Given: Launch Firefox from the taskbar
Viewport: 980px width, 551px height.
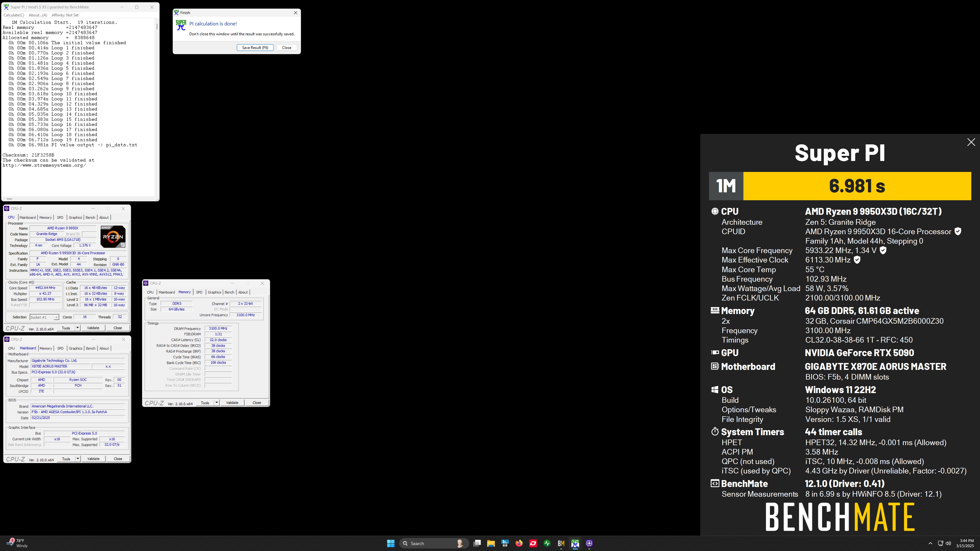Looking at the screenshot, I should point(519,543).
